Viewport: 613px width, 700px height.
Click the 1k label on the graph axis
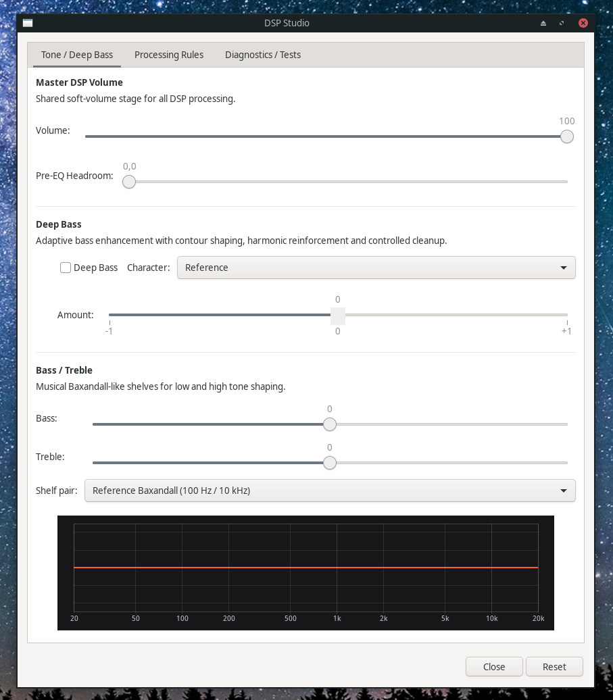(x=337, y=618)
